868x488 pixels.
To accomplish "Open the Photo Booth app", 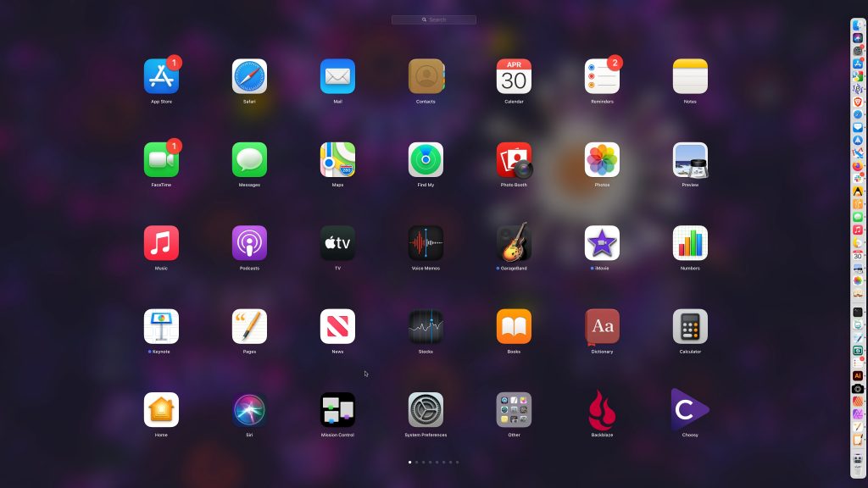I will pyautogui.click(x=514, y=160).
